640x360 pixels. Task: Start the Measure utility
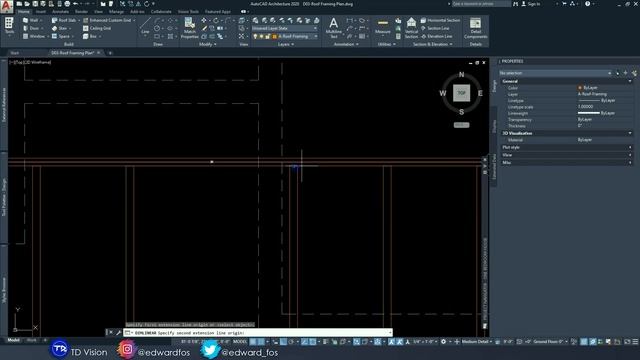[x=382, y=27]
